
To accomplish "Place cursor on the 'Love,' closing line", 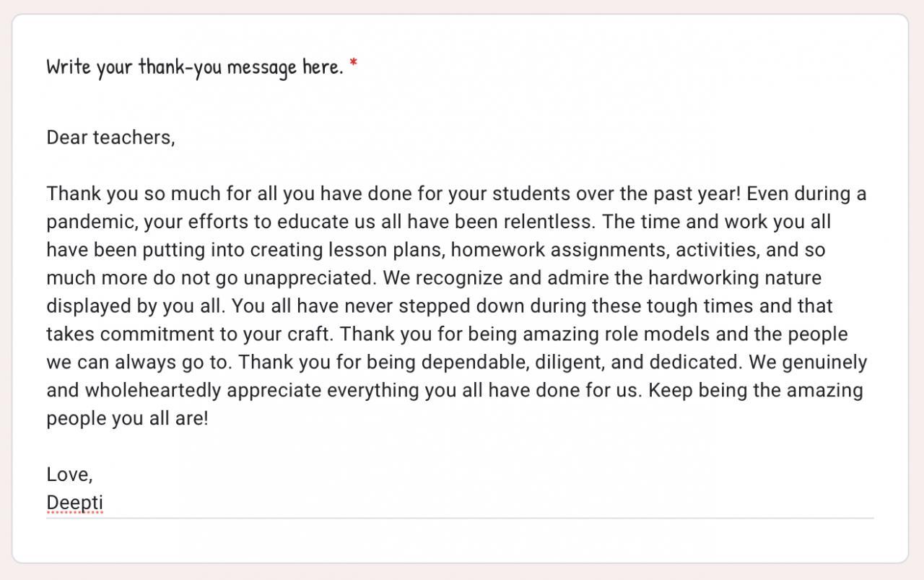I will point(69,475).
